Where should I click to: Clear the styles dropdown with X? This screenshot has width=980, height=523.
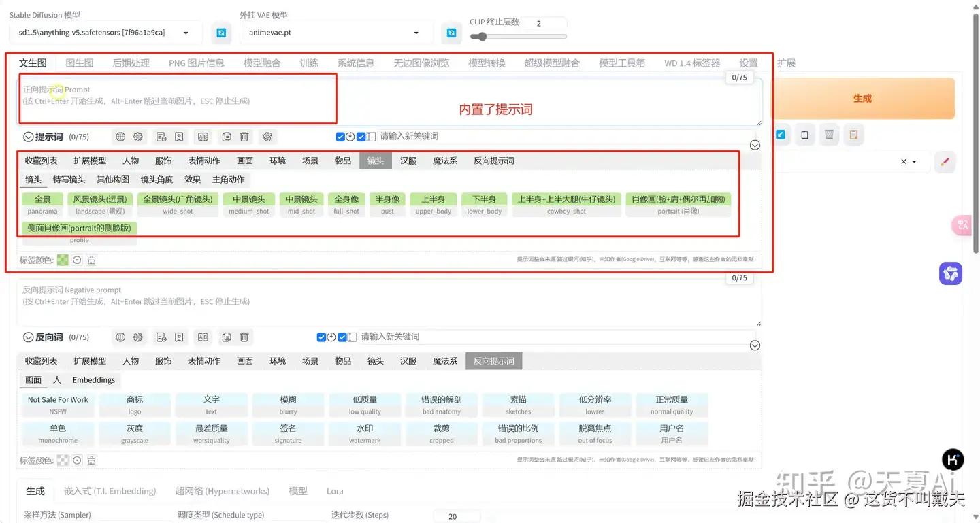(904, 162)
